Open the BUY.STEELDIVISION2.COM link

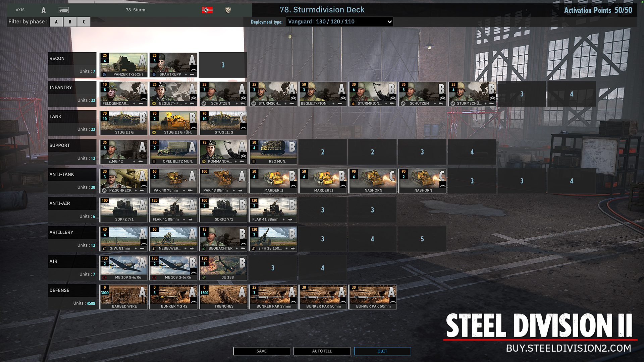click(x=568, y=348)
